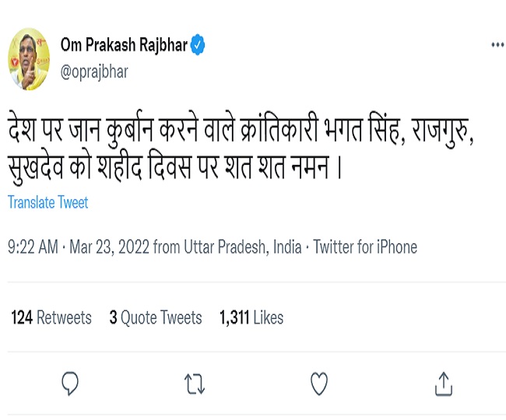This screenshot has height=420, width=506.
Task: Open Om Prakash Rajbhar's profile picture
Action: coord(29,58)
